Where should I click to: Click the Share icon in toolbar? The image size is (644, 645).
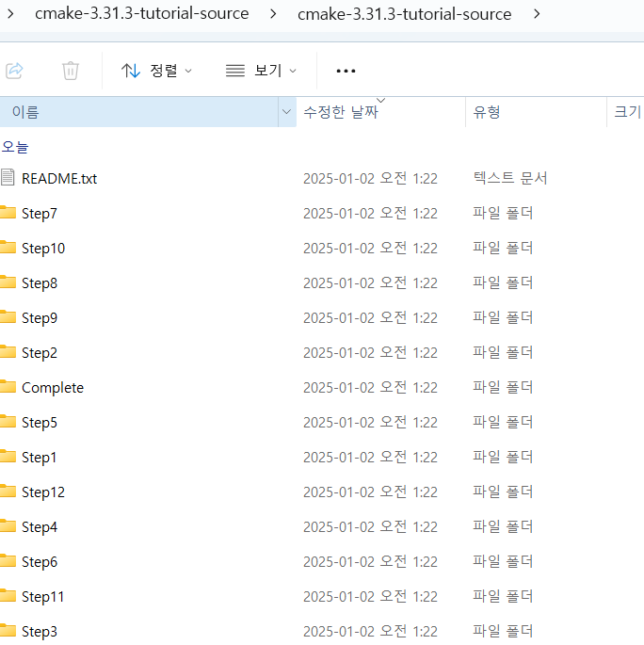pos(14,71)
